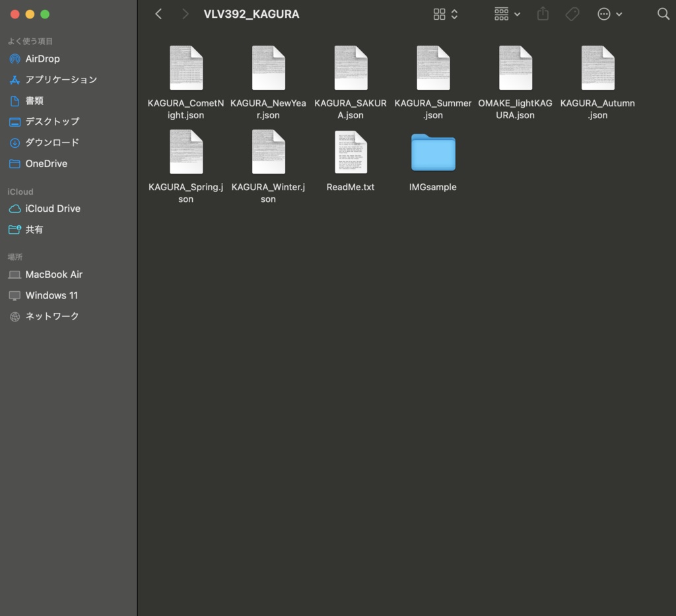Expand the action menu chevron
The image size is (676, 616).
pyautogui.click(x=619, y=15)
